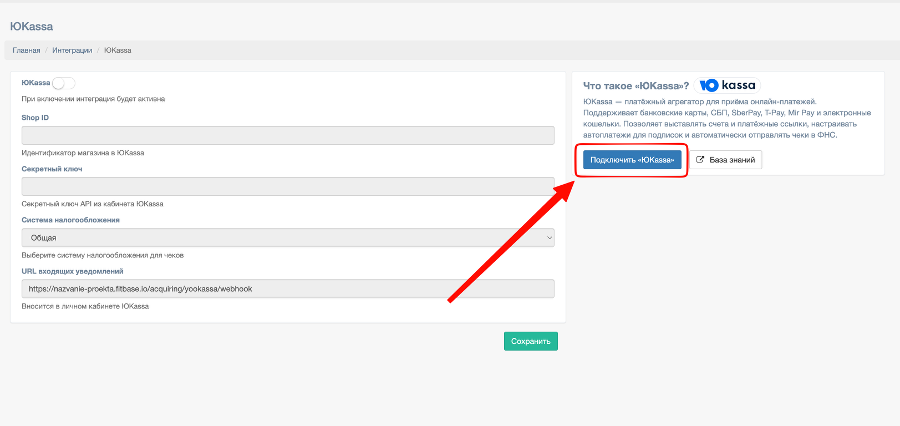
Task: Click the Shop ID label
Action: click(x=35, y=117)
